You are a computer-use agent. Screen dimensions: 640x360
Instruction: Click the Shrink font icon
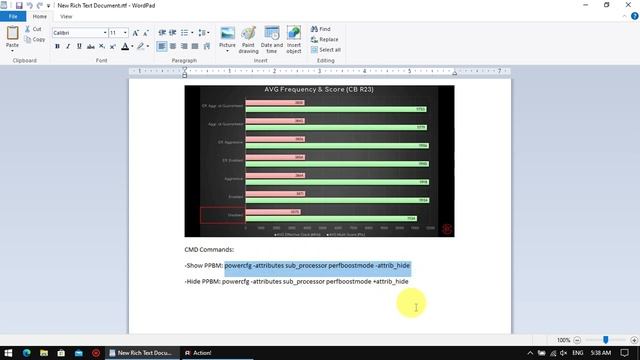coord(146,33)
